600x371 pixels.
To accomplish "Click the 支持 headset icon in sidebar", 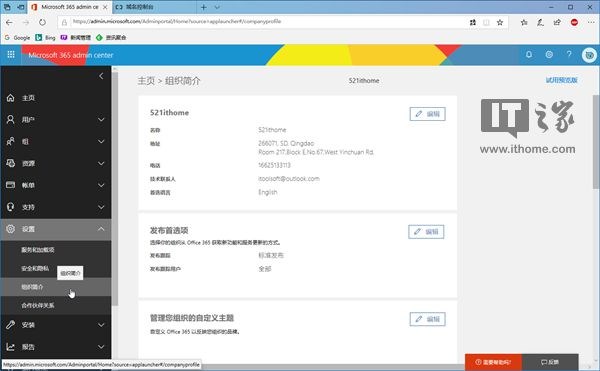I will (x=10, y=207).
